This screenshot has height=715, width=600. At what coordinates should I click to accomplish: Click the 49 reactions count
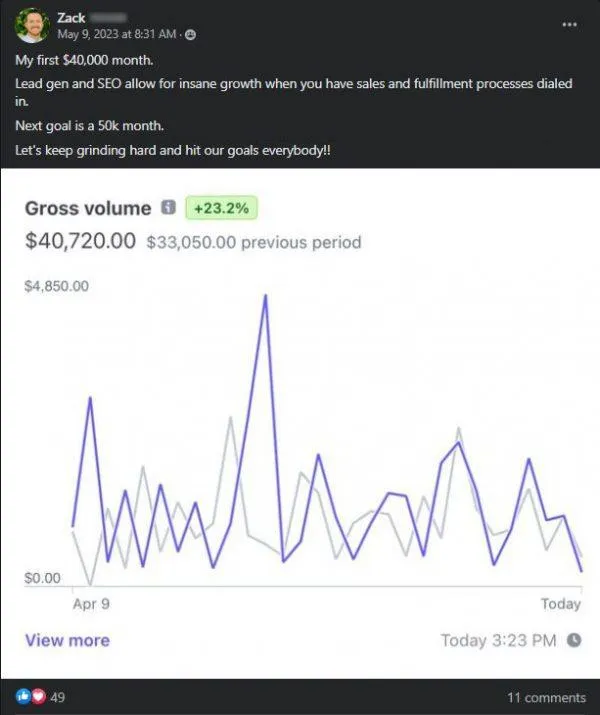[x=57, y=697]
